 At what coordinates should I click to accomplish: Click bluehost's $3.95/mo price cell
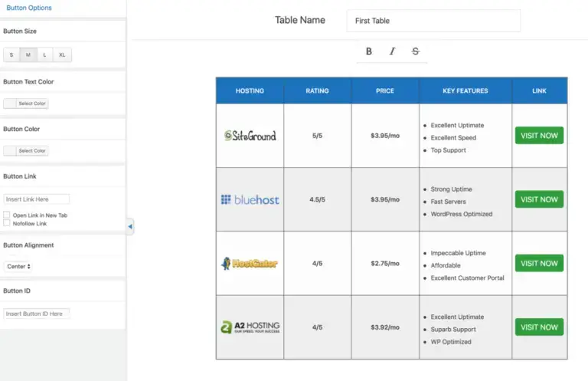click(385, 199)
